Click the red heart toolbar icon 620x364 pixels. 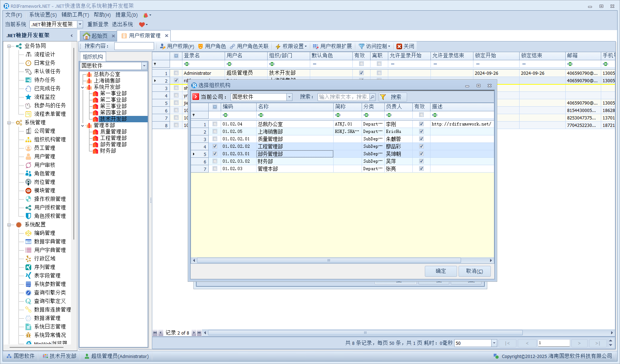[142, 24]
